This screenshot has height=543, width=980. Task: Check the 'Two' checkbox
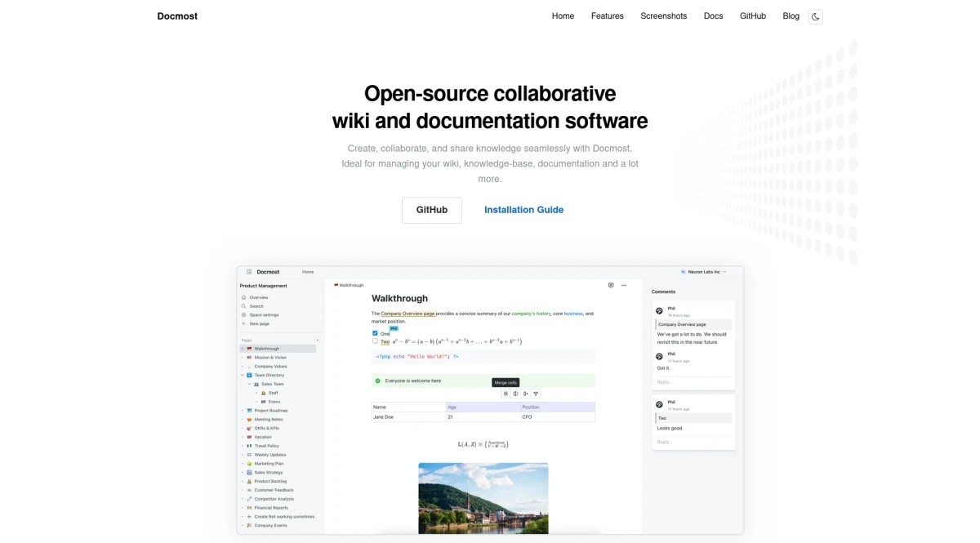375,341
